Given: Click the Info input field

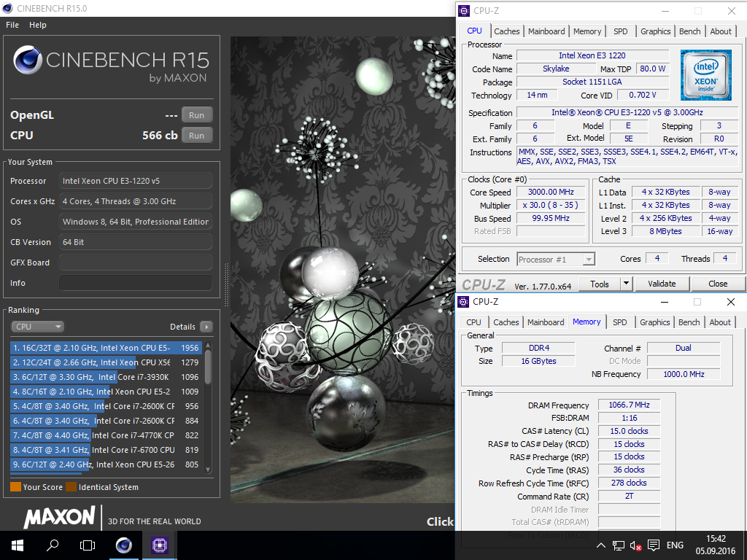Looking at the screenshot, I should coord(136,283).
